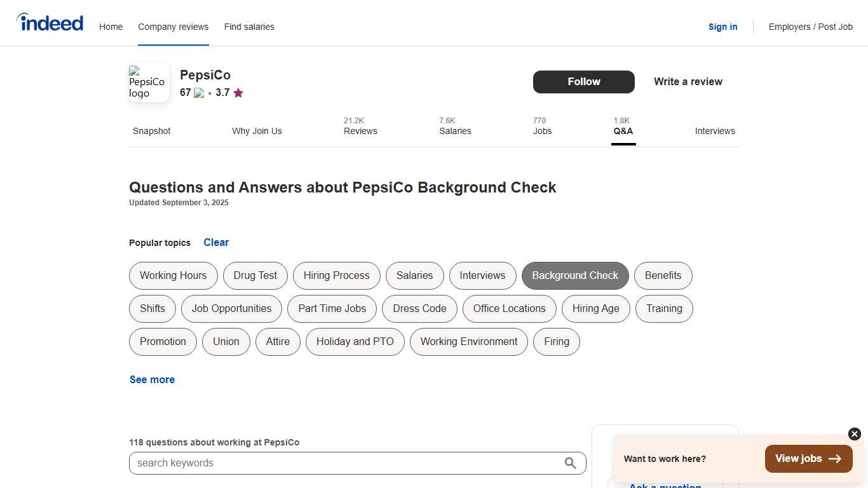Switch to the Company reviews section

click(173, 27)
